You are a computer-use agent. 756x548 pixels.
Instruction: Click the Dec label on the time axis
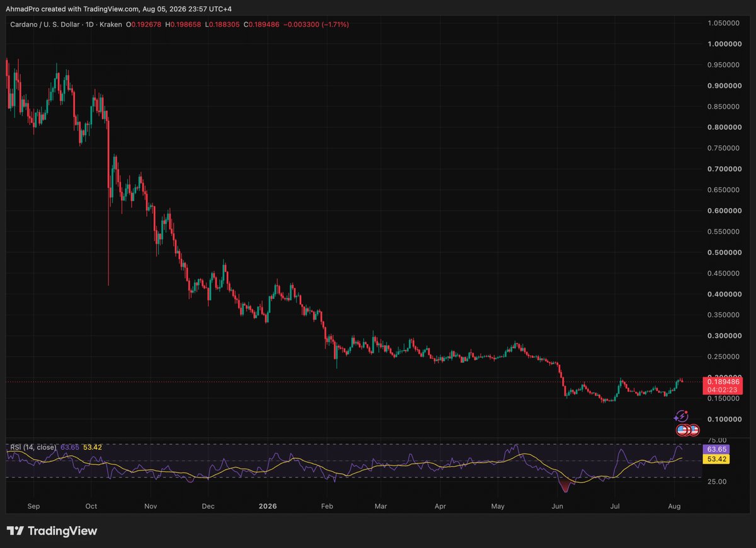tap(208, 506)
